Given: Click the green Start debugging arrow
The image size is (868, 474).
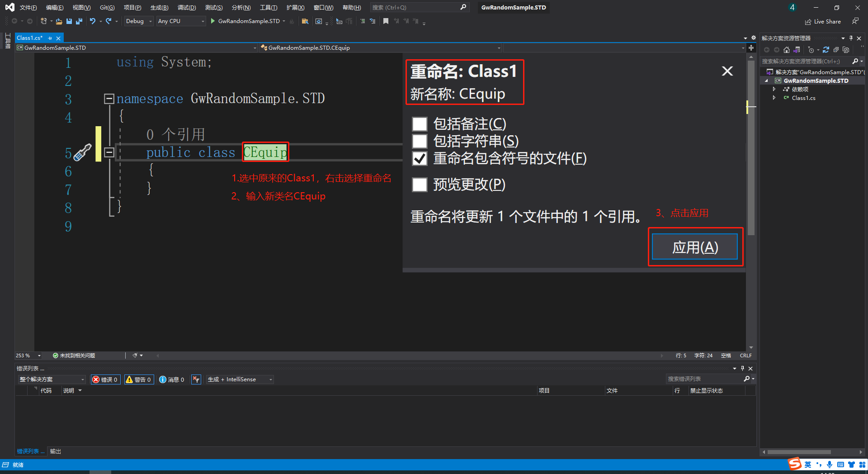Looking at the screenshot, I should [x=212, y=21].
